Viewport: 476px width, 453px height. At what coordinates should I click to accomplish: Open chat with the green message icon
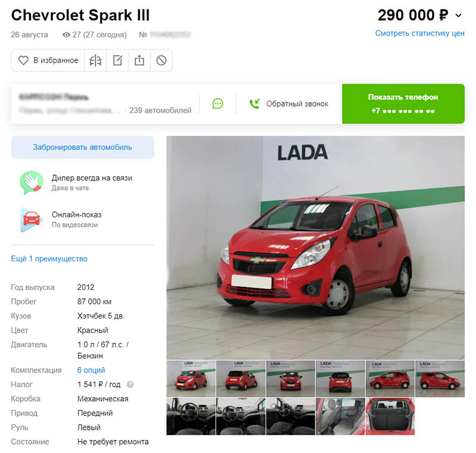click(x=218, y=104)
